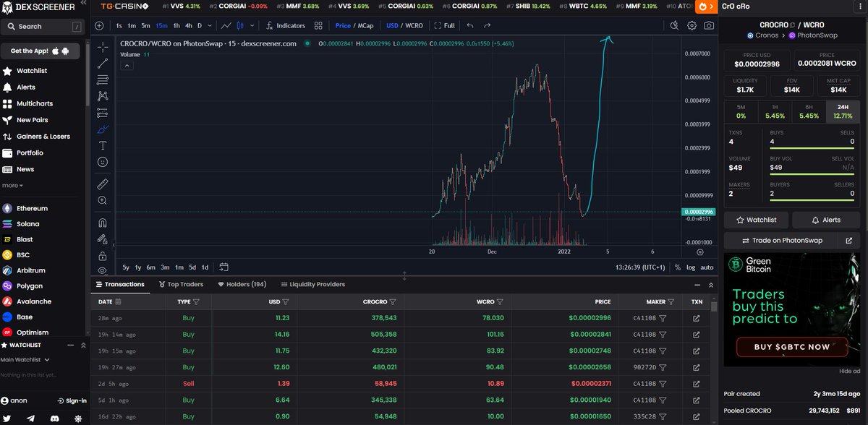Image resolution: width=868 pixels, height=425 pixels.
Task: Toggle stay in drawing mode
Action: (x=103, y=239)
